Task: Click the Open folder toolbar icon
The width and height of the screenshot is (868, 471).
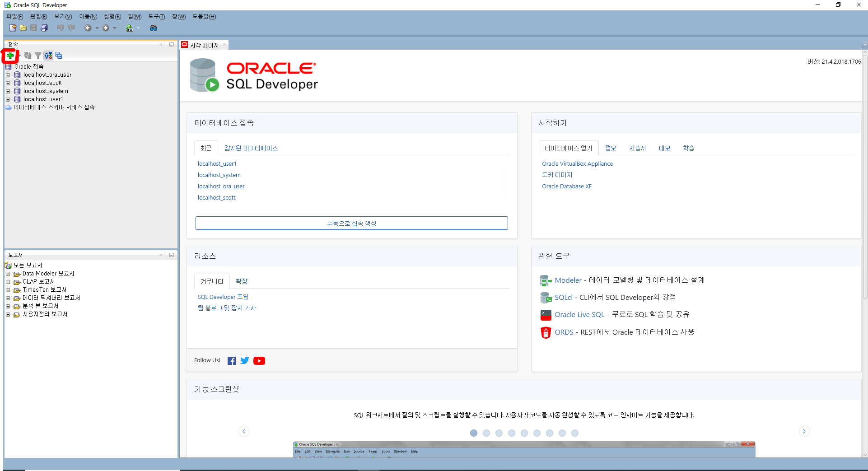Action: [x=23, y=28]
